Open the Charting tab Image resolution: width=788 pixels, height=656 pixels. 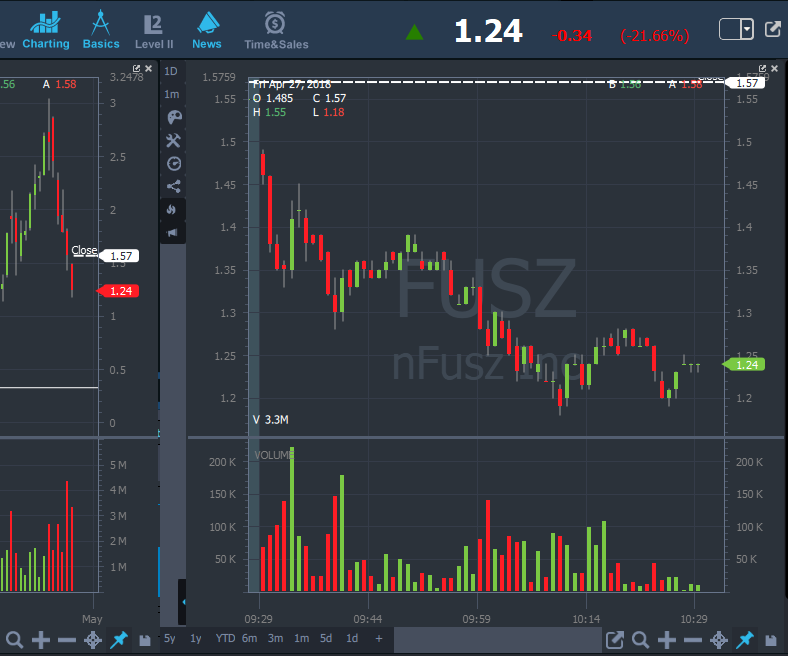tap(46, 30)
